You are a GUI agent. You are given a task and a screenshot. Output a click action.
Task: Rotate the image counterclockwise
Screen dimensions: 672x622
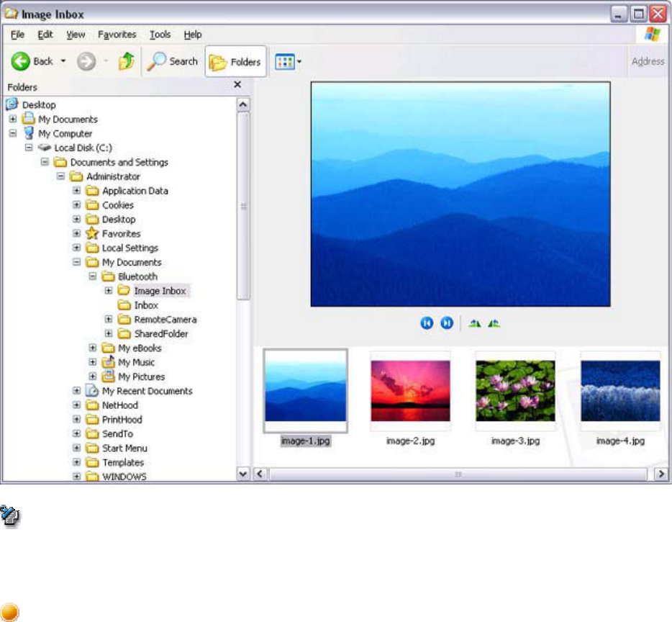[x=494, y=323]
